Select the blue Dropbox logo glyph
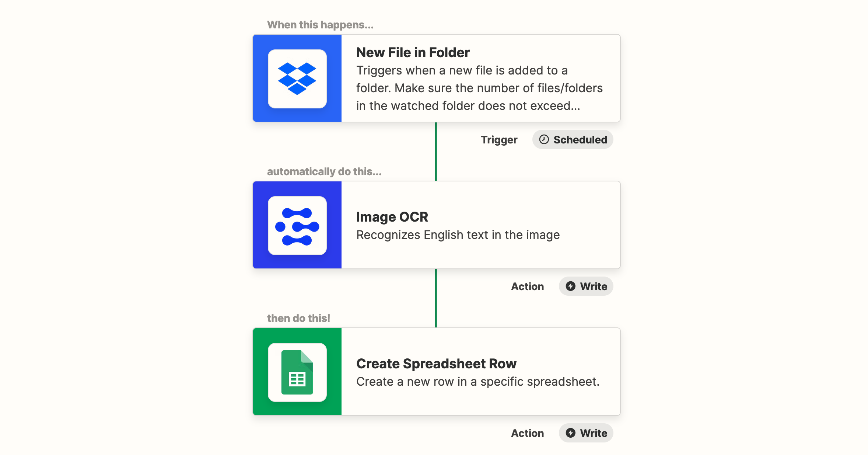The width and height of the screenshot is (868, 455). [297, 78]
